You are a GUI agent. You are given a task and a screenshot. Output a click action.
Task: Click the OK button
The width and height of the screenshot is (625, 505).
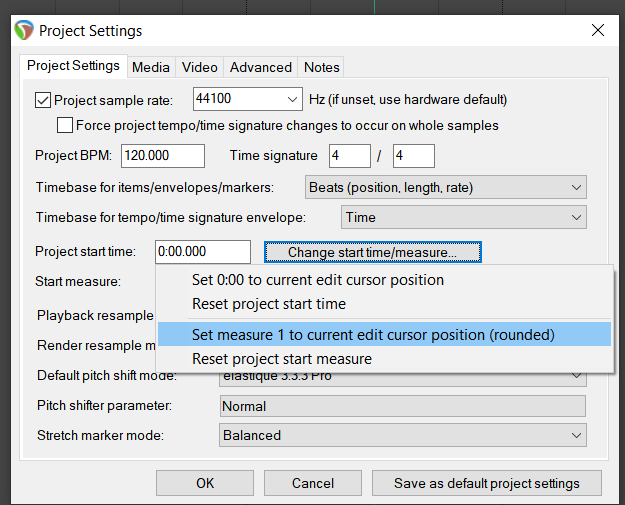pos(205,483)
